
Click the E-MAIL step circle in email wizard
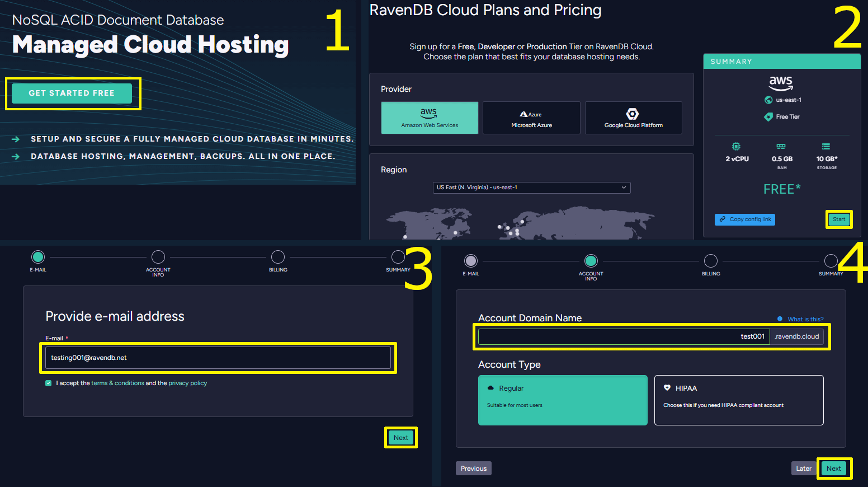(38, 257)
